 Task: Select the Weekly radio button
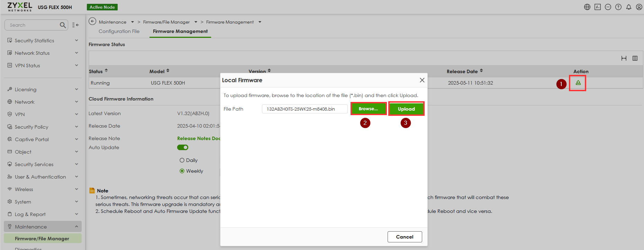coord(182,171)
